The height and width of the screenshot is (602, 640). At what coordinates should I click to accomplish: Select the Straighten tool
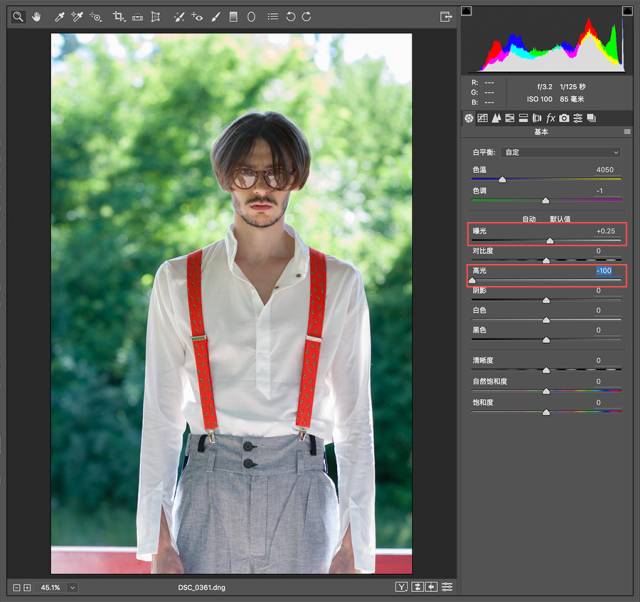138,18
